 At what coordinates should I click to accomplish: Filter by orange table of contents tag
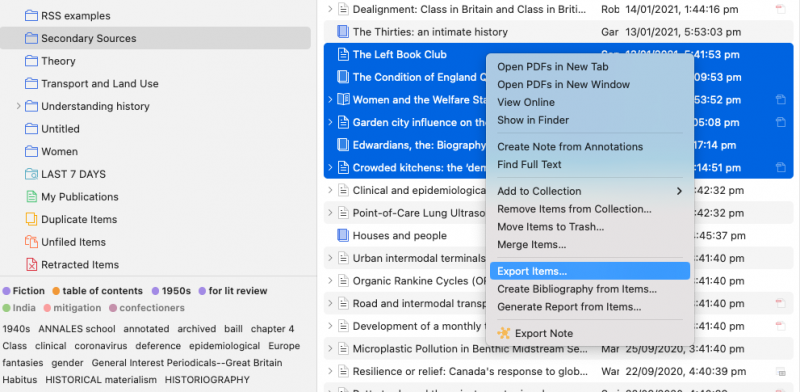97,291
